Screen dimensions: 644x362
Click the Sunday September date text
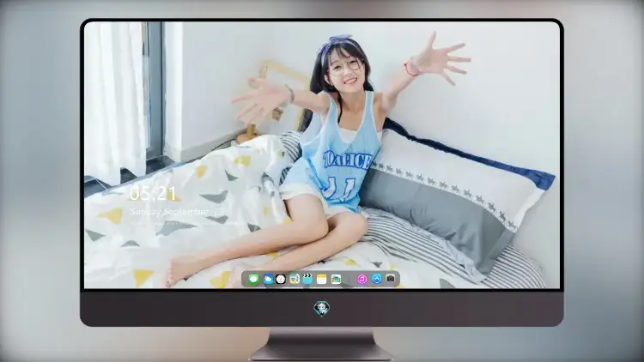tap(177, 212)
